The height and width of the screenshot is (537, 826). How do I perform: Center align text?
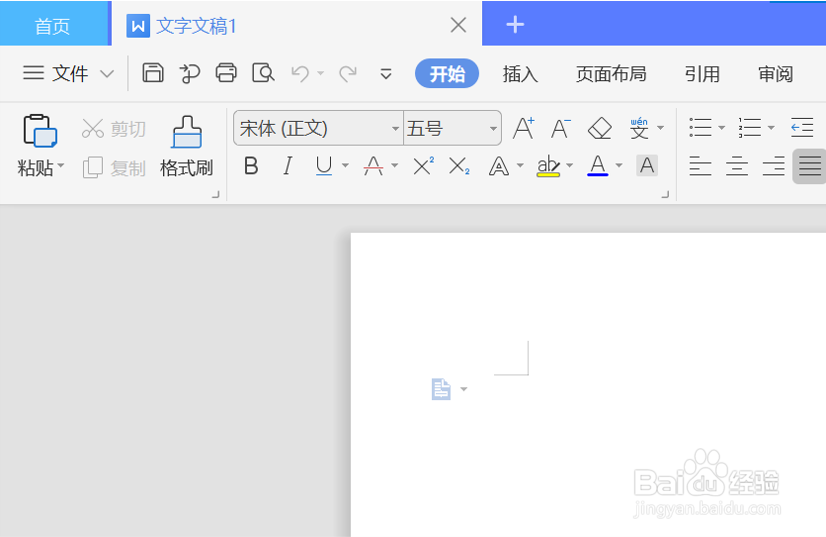point(737,167)
